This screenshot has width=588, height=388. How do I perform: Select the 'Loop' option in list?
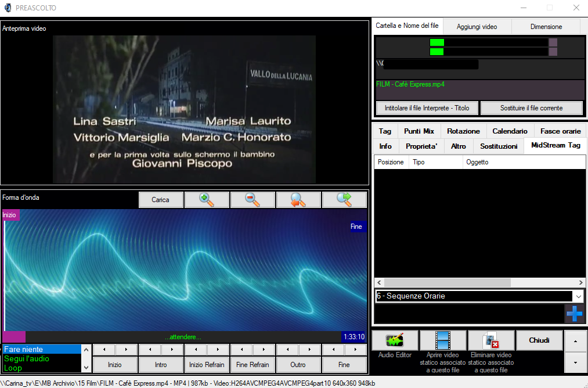(13, 368)
